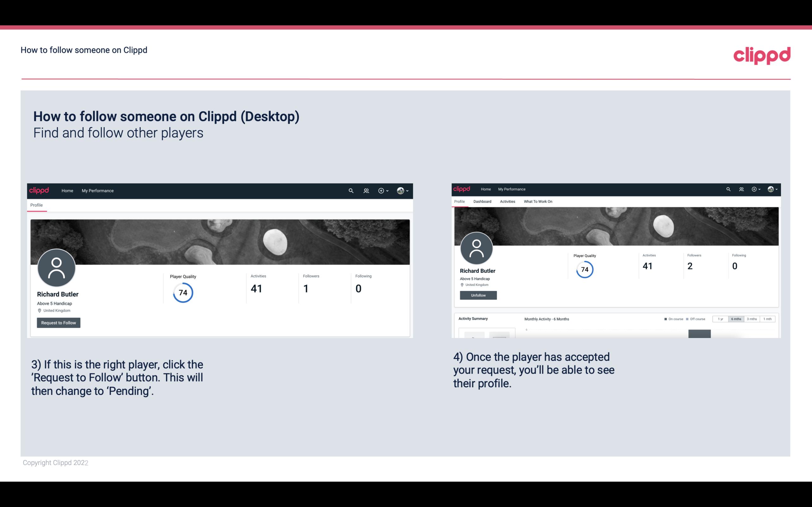This screenshot has width=812, height=507.
Task: Select the 'My Performance' menu item
Action: coord(98,190)
